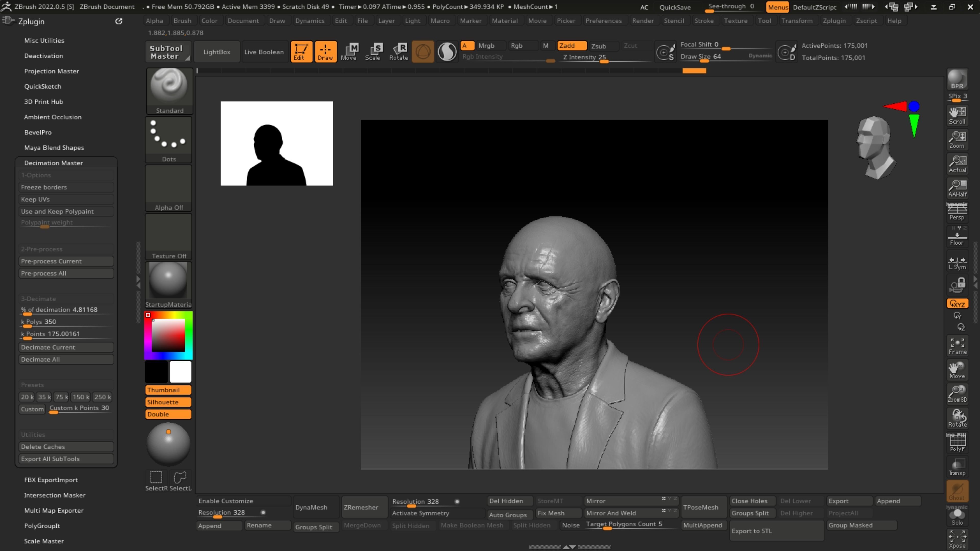Click Pre-process Current button
Viewport: 980px width, 551px height.
point(66,261)
